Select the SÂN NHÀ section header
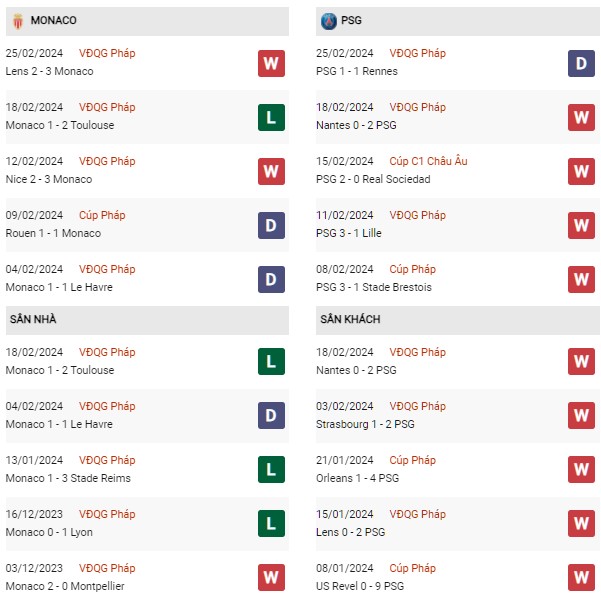 pyautogui.click(x=147, y=320)
